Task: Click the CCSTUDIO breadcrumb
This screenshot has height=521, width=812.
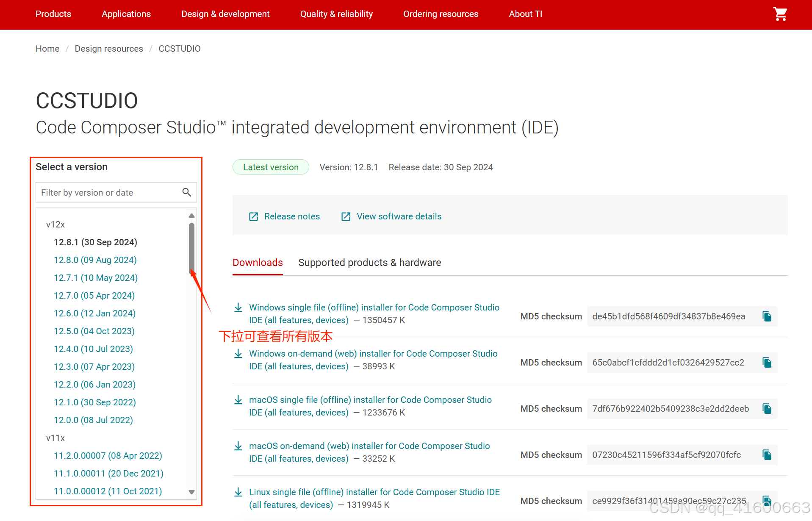Action: [180, 49]
